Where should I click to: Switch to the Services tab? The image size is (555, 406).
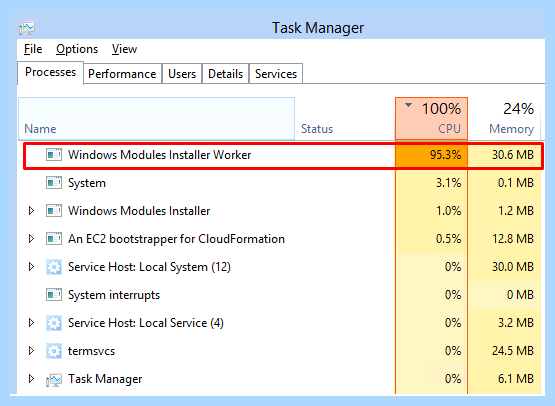pyautogui.click(x=276, y=74)
